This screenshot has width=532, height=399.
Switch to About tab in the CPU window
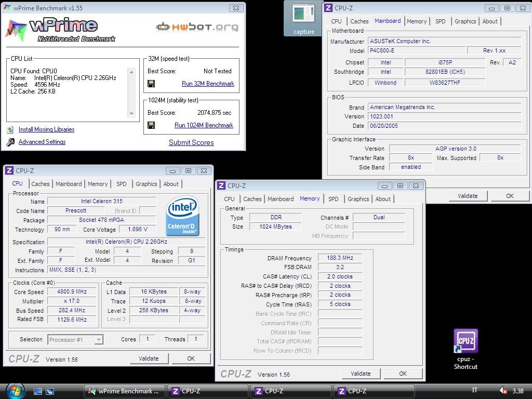[x=171, y=184]
